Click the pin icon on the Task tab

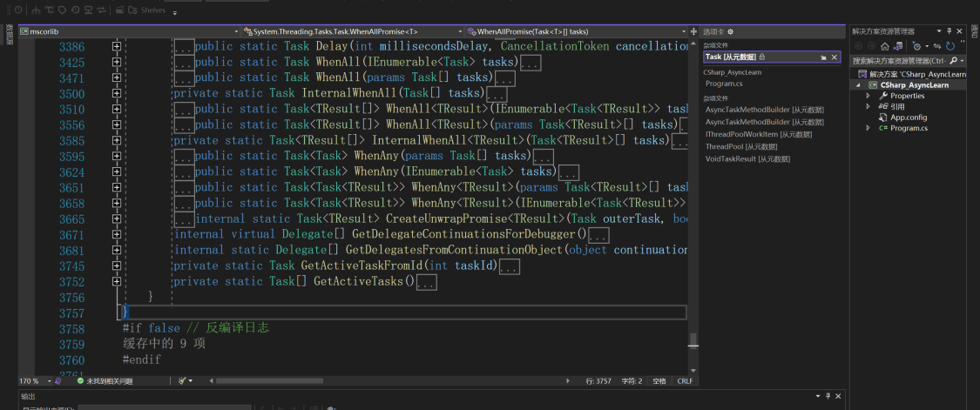point(824,57)
